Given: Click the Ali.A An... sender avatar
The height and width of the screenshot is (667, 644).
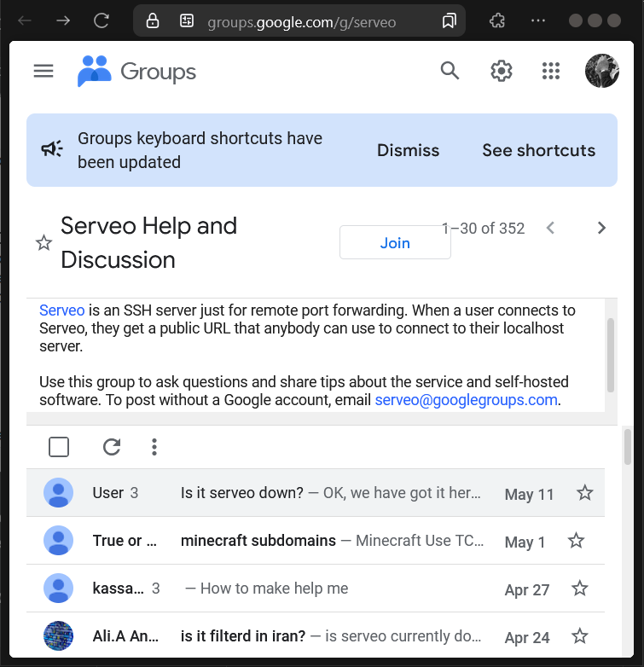Looking at the screenshot, I should 58,636.
